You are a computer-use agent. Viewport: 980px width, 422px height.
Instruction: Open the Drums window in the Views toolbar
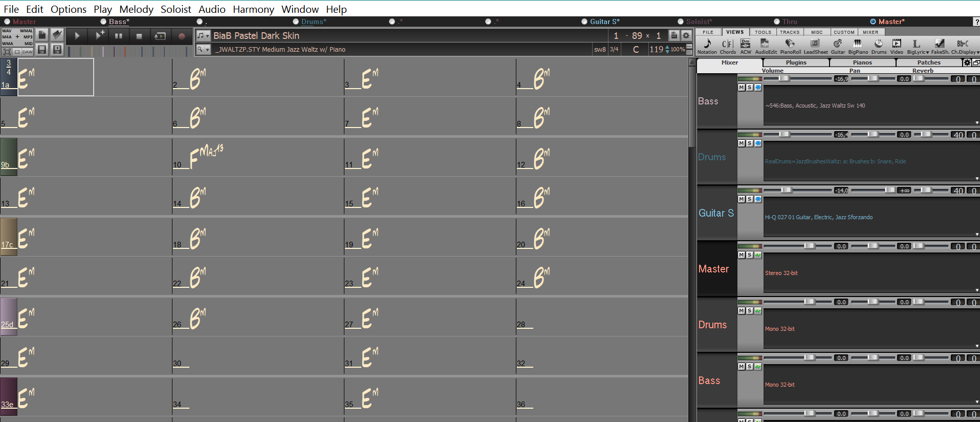coord(879,46)
